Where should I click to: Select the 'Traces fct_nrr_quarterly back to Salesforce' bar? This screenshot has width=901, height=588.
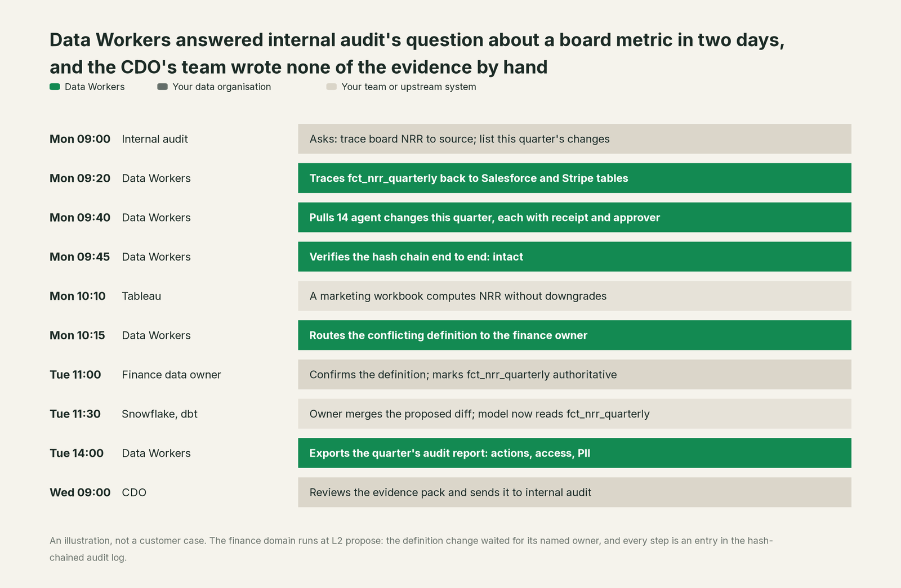(574, 178)
